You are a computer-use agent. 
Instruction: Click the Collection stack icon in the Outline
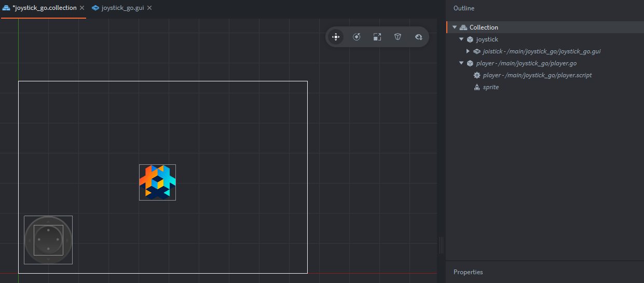click(x=463, y=27)
